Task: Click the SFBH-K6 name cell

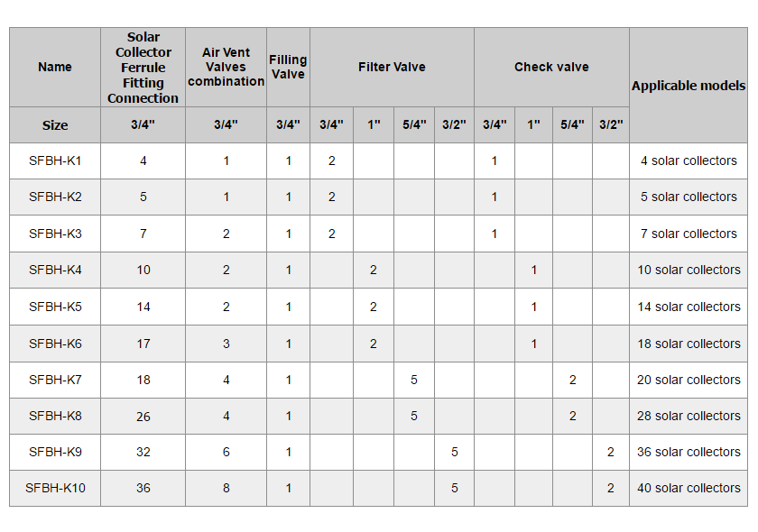Action: click(x=55, y=344)
